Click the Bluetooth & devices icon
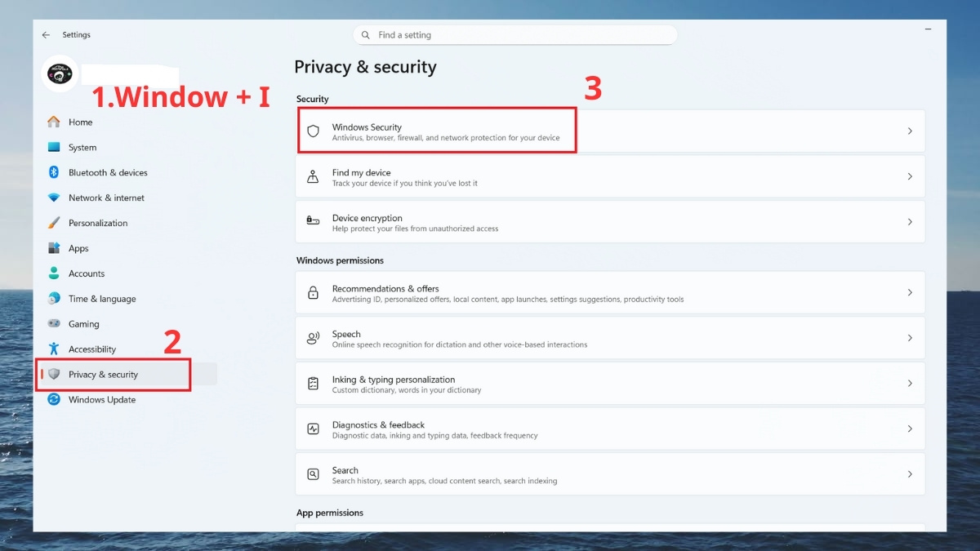 coord(54,172)
